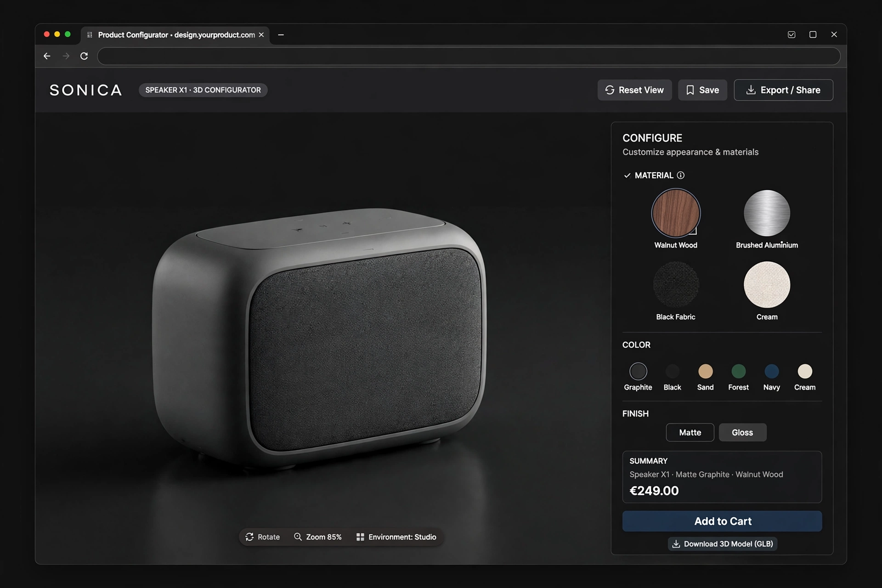Choose the Black color swatch
This screenshot has width=882, height=588.
pos(672,371)
